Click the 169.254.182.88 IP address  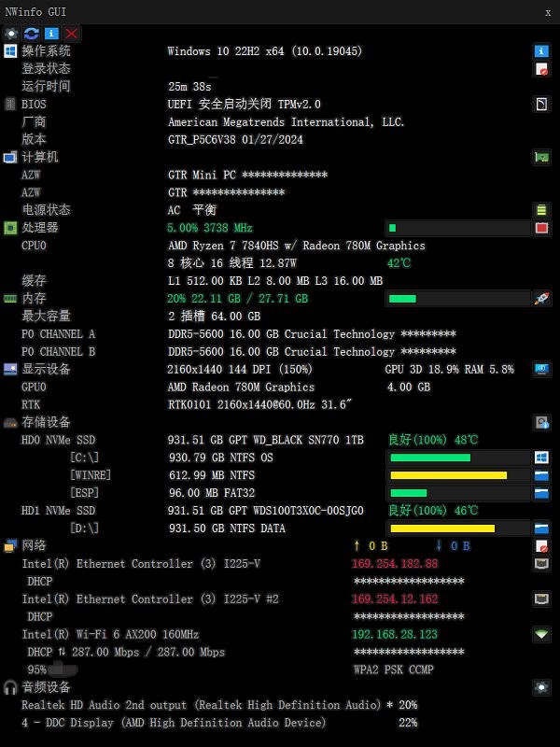tap(395, 564)
